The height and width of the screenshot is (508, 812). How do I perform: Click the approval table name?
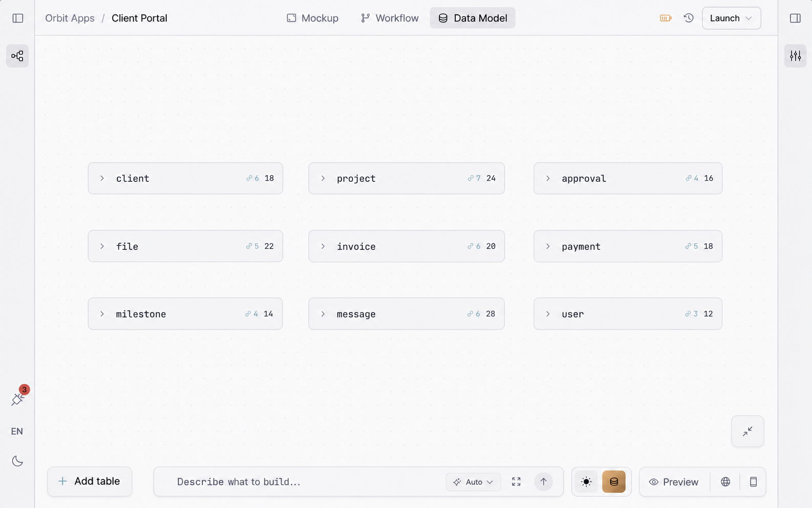(584, 179)
